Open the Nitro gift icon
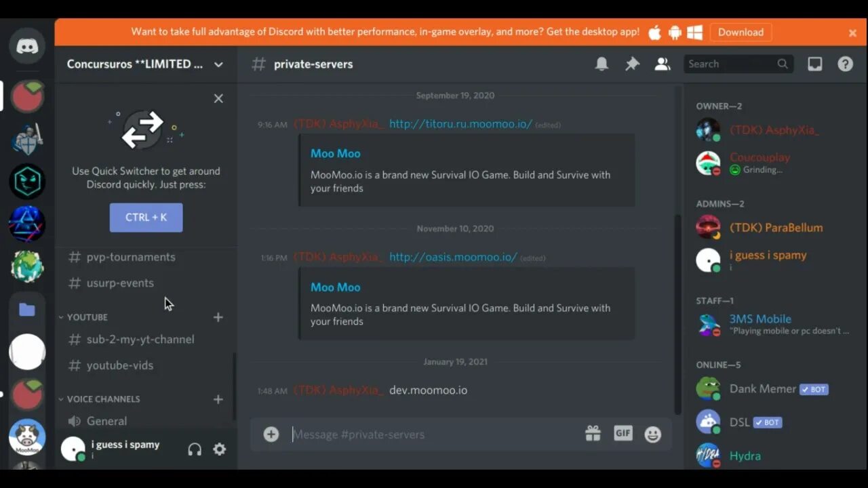 (593, 434)
